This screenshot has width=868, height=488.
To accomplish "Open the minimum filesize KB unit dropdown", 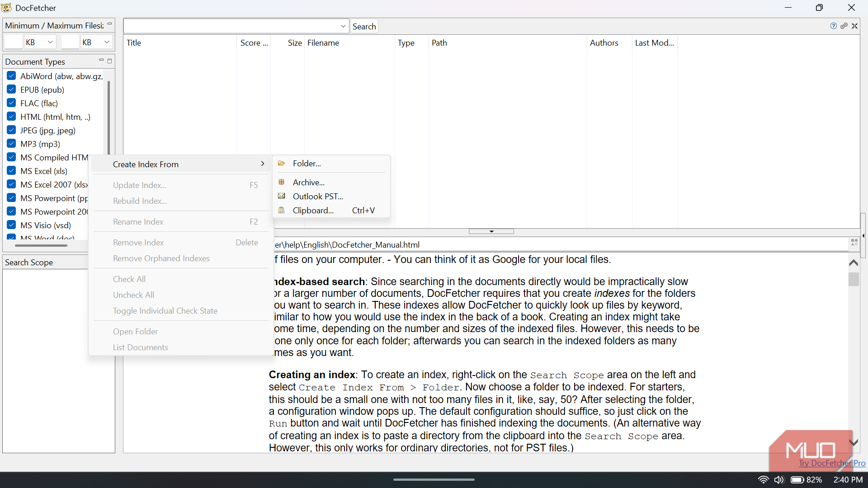I will 40,42.
